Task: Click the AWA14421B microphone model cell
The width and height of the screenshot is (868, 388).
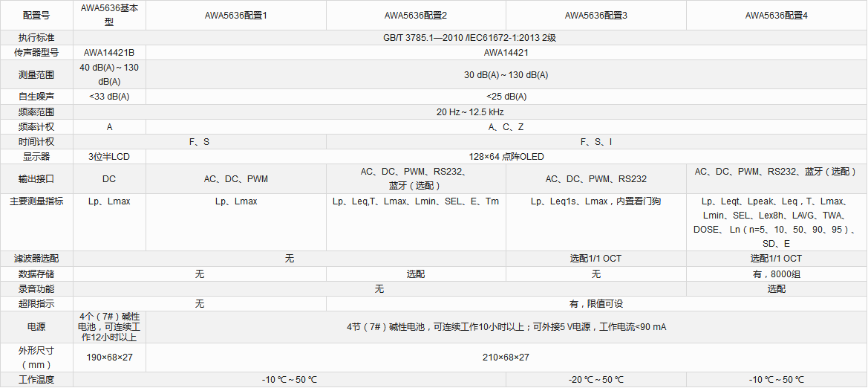Action: pos(109,53)
